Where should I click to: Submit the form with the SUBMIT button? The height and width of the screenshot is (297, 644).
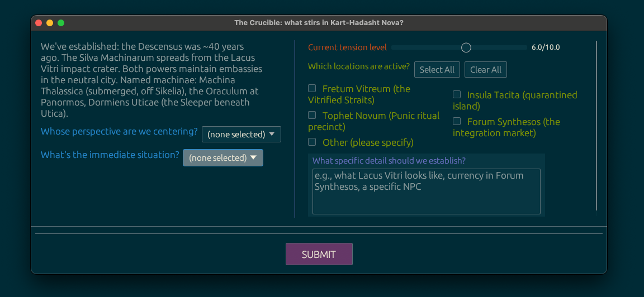pyautogui.click(x=319, y=254)
